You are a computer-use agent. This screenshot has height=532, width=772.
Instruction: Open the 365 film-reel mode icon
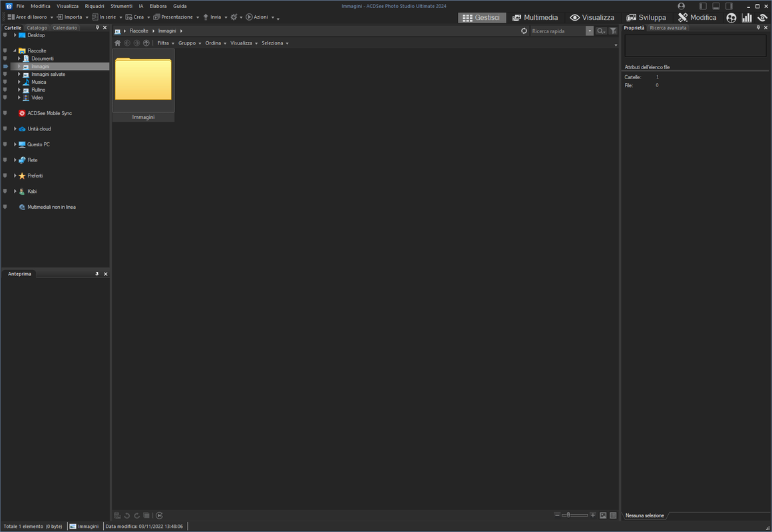731,18
